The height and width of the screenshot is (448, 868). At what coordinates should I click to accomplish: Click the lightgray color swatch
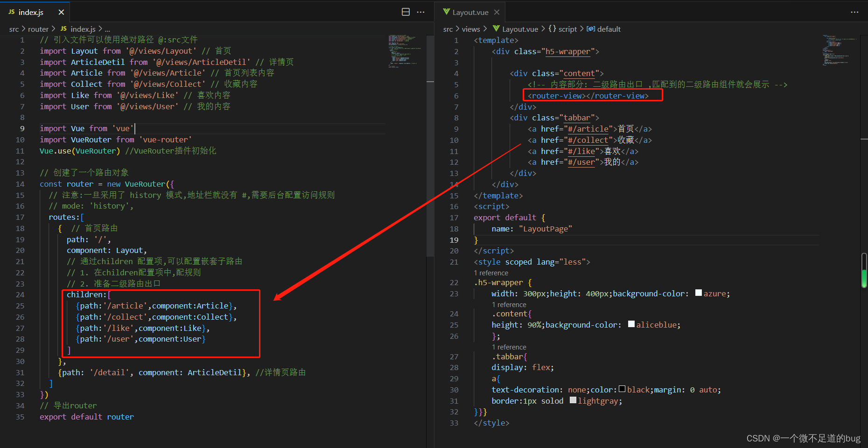(573, 400)
